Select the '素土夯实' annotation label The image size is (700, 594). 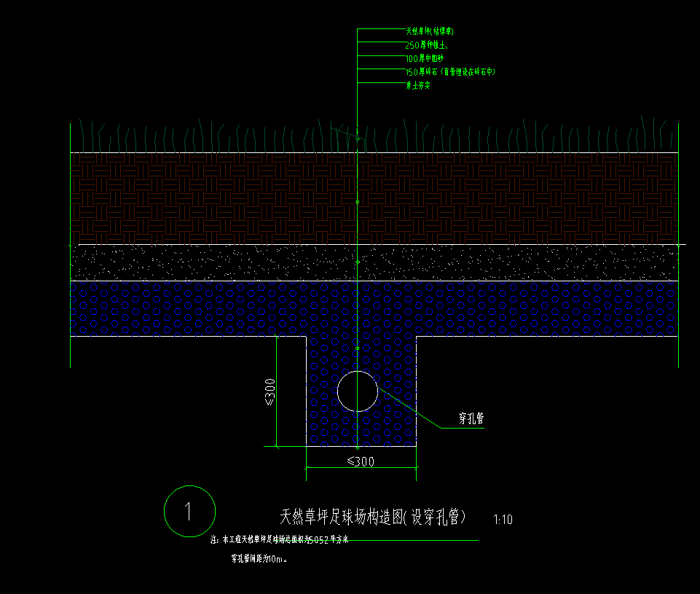[418, 85]
